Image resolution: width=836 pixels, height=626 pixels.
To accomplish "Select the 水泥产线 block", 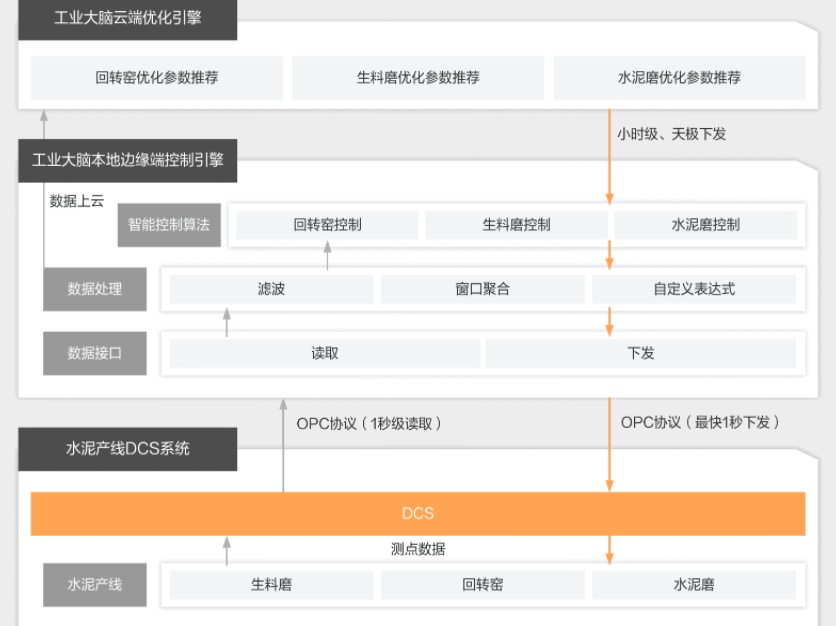I will [x=95, y=585].
